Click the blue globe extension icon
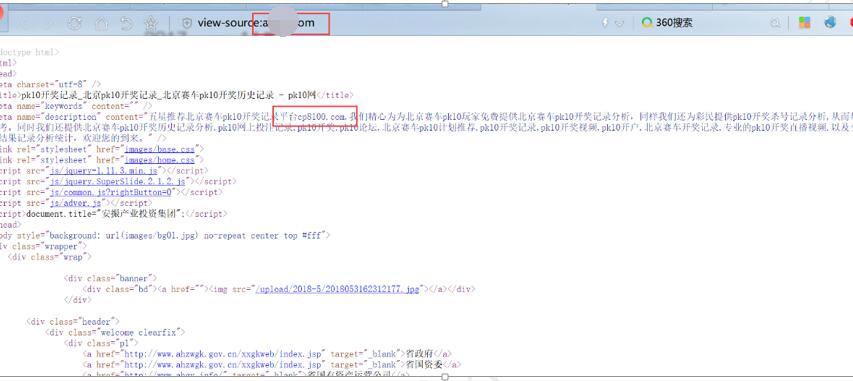 830,23
